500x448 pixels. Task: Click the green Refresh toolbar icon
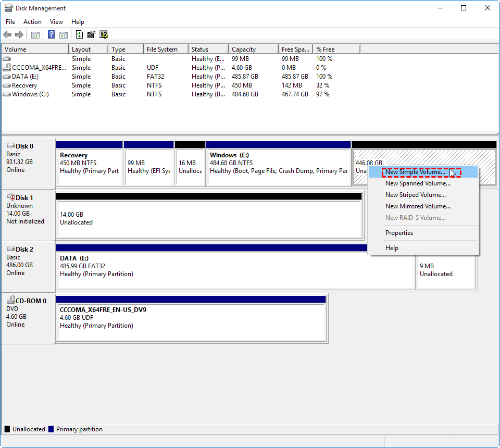pos(79,35)
